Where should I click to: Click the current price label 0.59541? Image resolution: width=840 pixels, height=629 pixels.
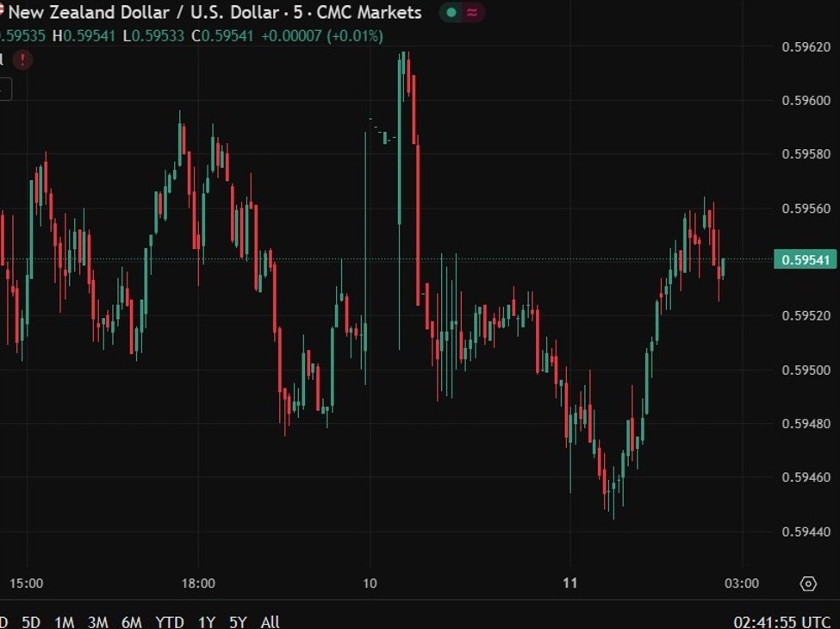[805, 259]
